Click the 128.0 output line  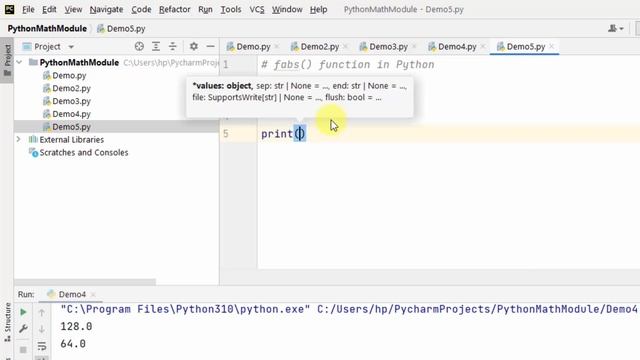(x=76, y=327)
